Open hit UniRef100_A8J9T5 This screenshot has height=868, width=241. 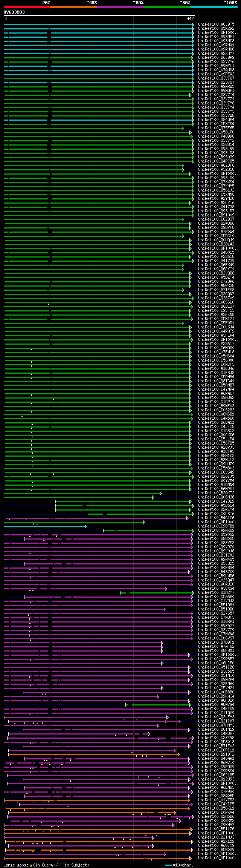pyautogui.click(x=216, y=24)
